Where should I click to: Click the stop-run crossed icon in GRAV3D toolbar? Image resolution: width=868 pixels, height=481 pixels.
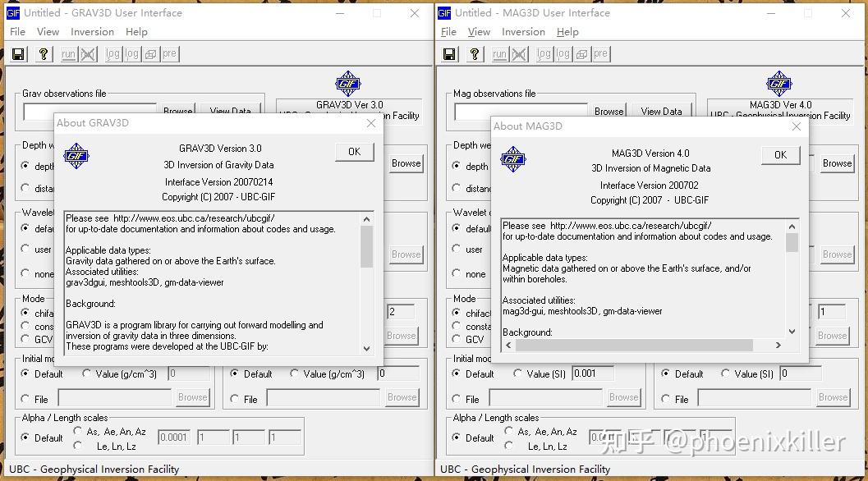88,54
